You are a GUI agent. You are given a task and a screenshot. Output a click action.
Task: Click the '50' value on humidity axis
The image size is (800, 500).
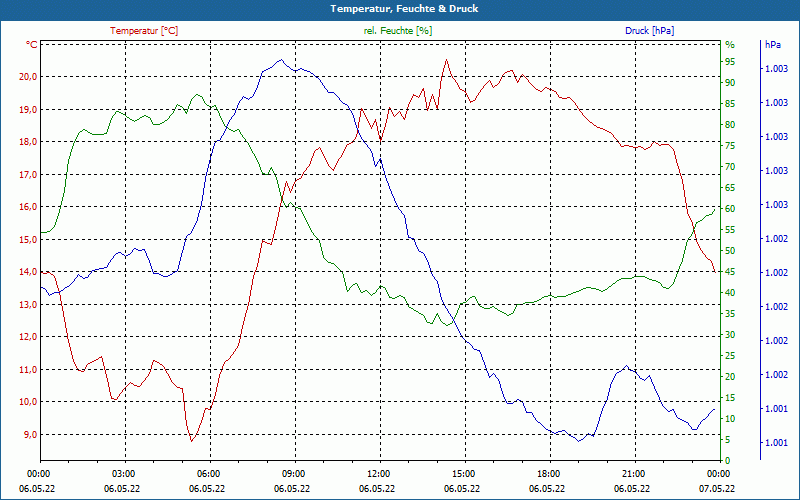730,251
